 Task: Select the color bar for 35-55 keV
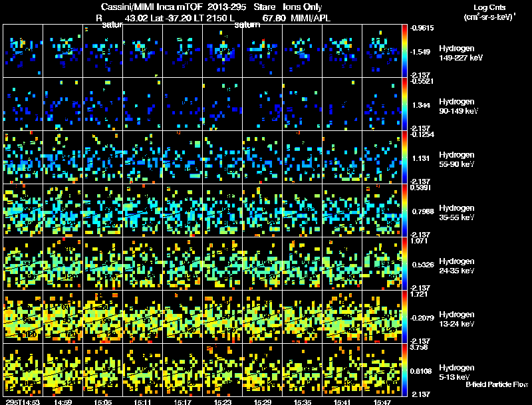click(x=405, y=210)
